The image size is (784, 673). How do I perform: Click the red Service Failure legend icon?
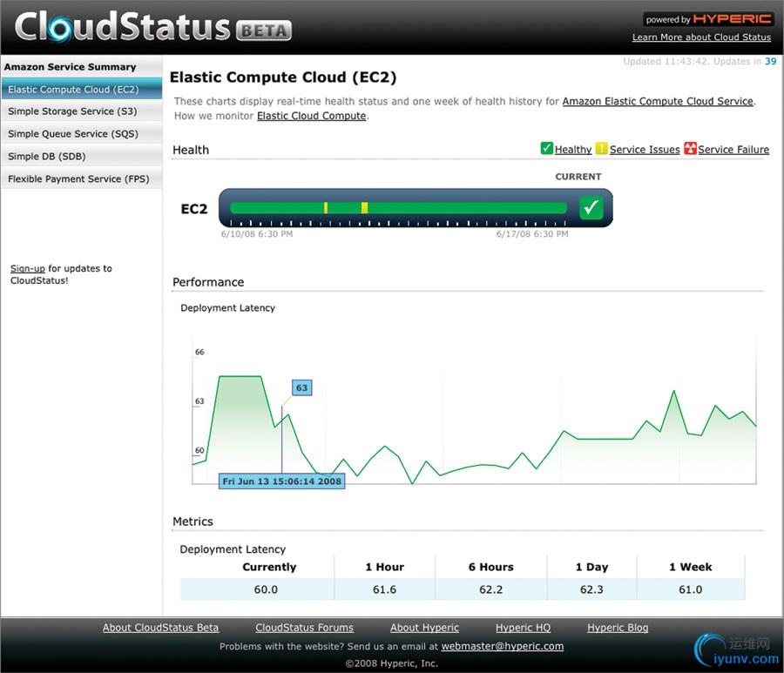point(690,148)
